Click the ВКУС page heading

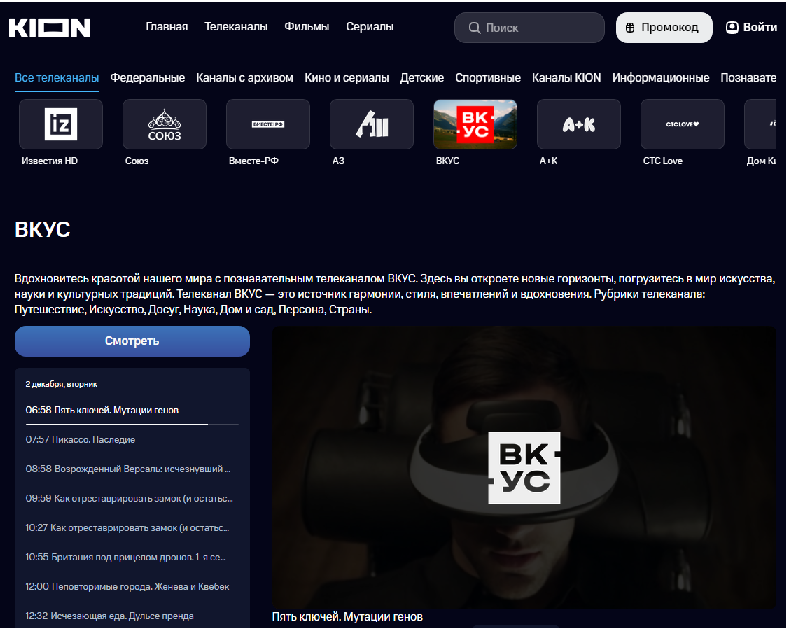pyautogui.click(x=42, y=230)
